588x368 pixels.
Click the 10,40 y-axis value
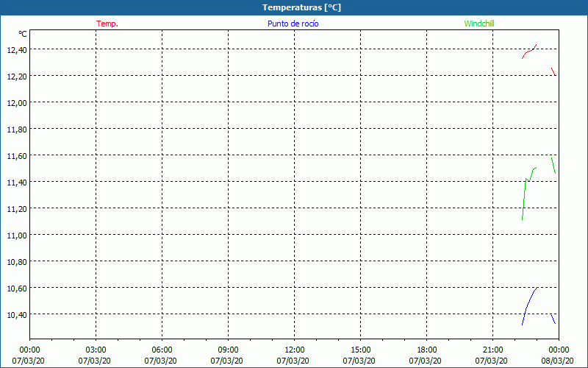pyautogui.click(x=17, y=315)
